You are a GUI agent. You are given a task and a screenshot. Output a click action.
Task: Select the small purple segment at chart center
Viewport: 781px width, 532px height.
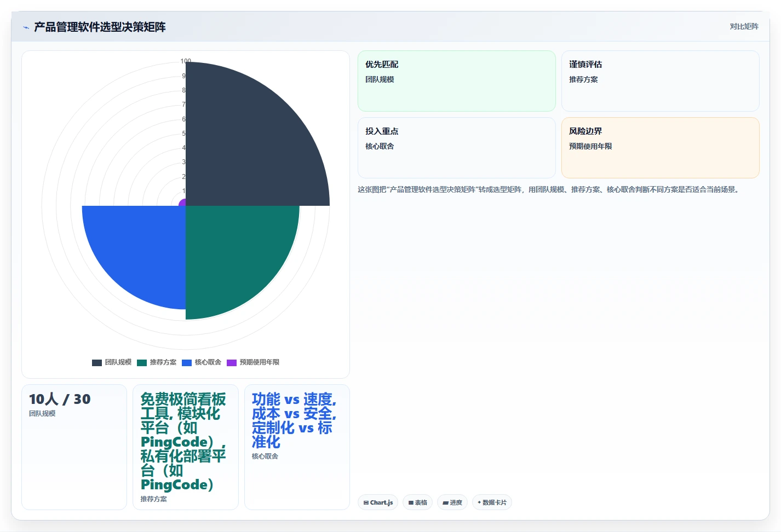click(x=183, y=203)
